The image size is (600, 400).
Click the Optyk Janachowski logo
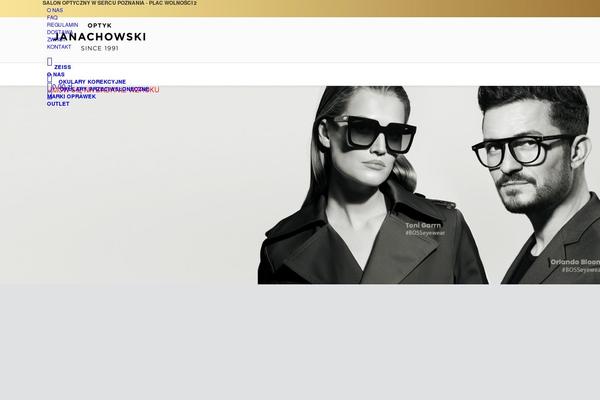[x=99, y=37]
